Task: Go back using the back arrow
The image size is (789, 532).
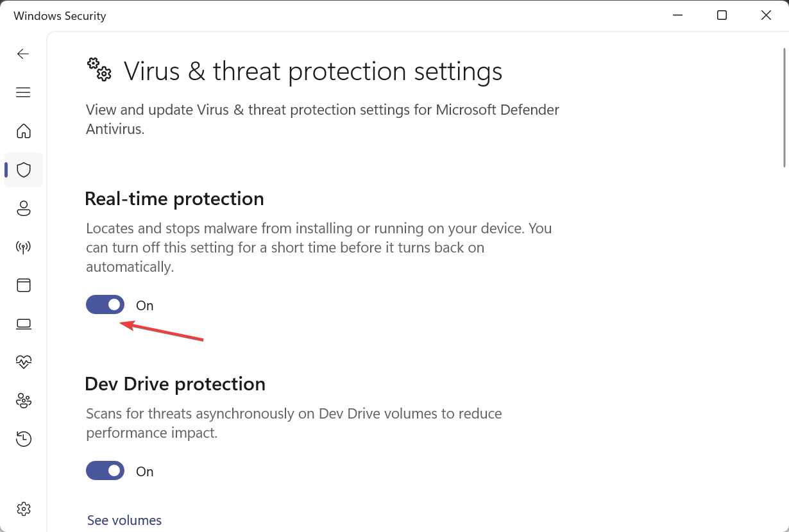Action: click(23, 54)
